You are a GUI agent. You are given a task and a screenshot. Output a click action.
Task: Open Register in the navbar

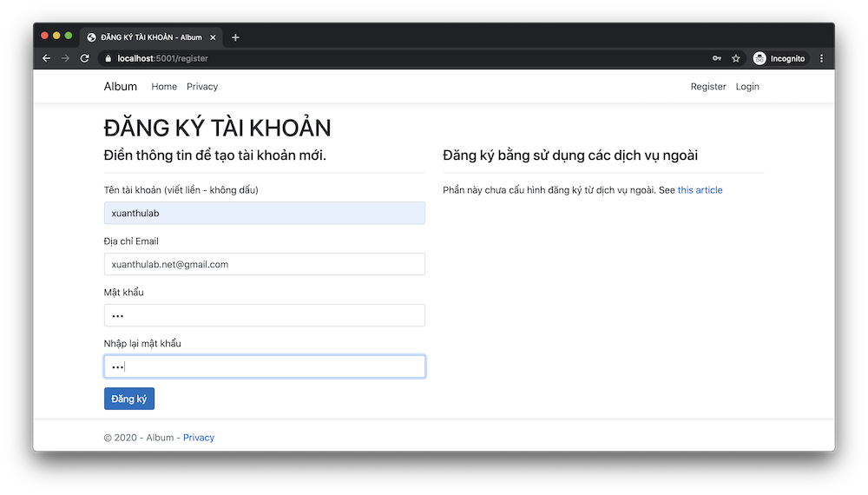708,86
